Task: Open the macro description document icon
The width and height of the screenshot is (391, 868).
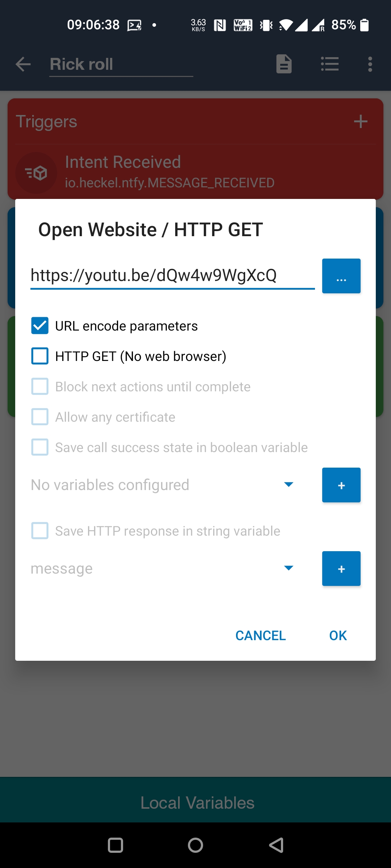Action: [x=284, y=64]
